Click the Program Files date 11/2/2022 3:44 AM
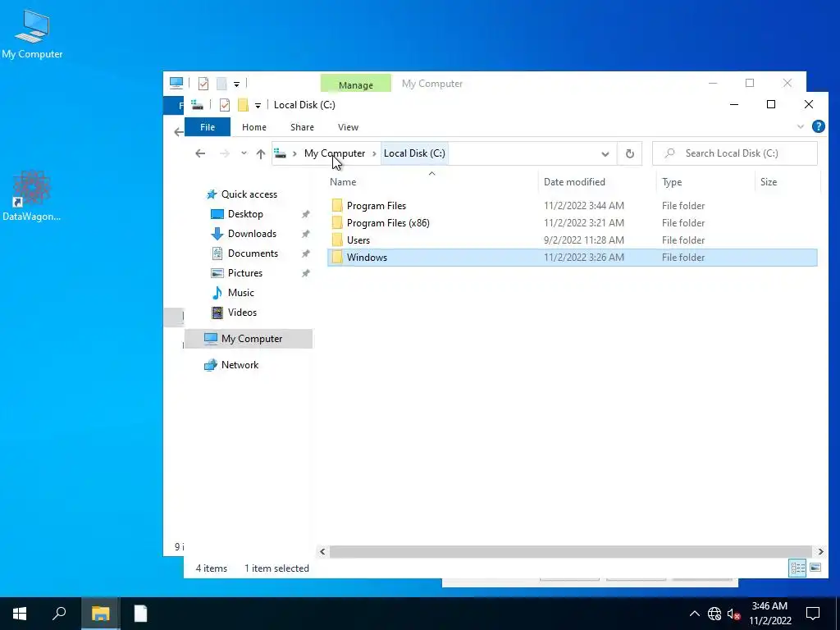The width and height of the screenshot is (840, 630). (x=584, y=206)
